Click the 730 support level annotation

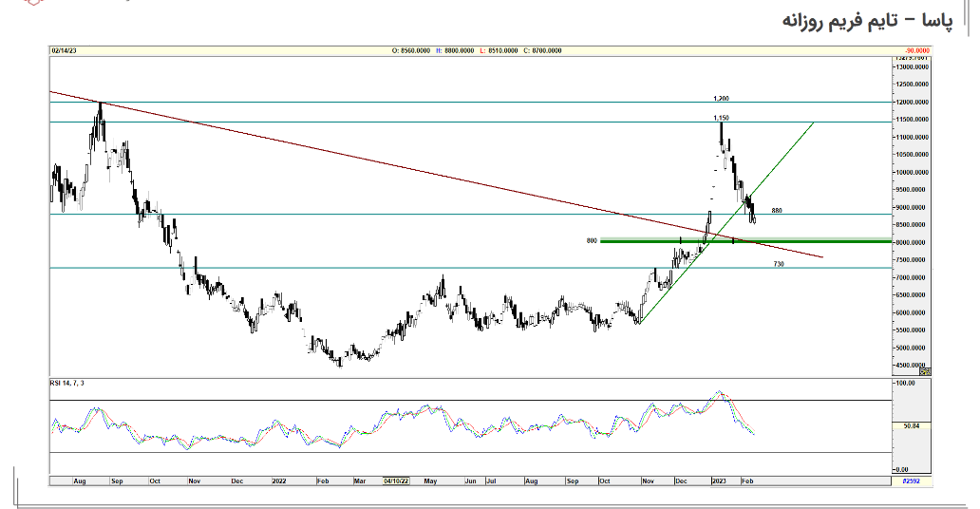click(x=779, y=263)
